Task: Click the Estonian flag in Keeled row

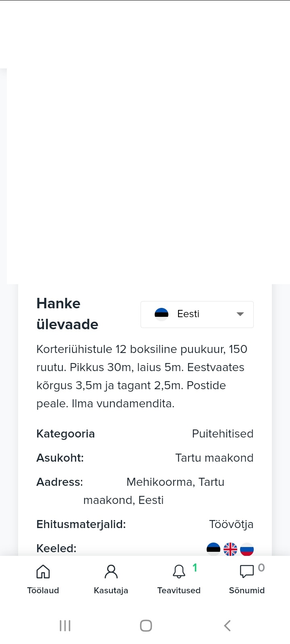Action: (x=213, y=549)
